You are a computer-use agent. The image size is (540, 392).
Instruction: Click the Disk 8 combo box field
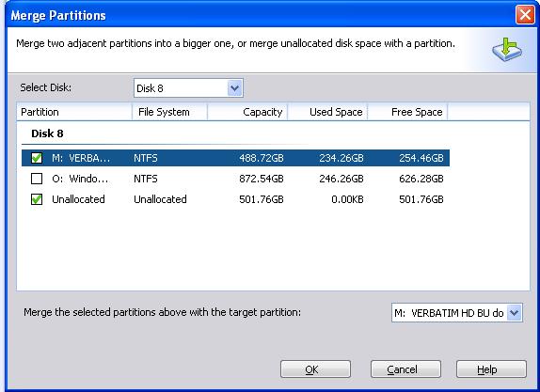point(188,88)
